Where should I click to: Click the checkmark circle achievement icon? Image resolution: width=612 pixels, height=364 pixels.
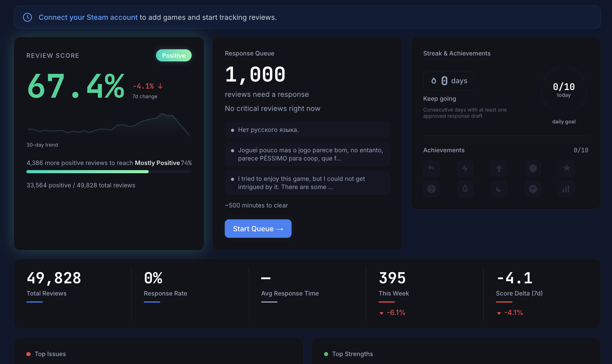coord(533,189)
